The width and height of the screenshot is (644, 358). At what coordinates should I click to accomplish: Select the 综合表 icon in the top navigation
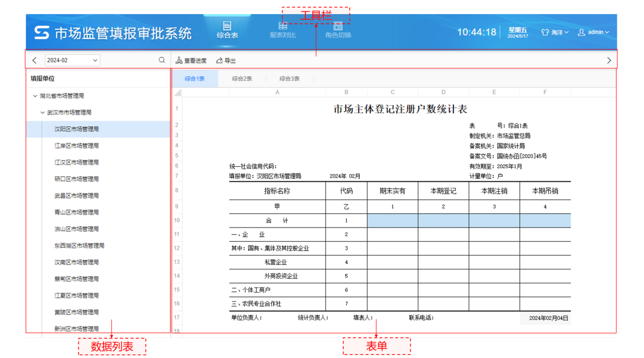coord(227,28)
